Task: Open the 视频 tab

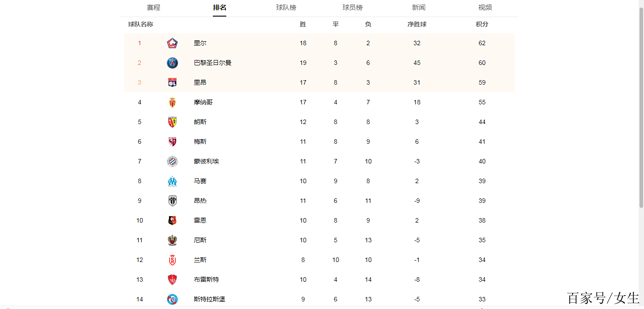Action: [485, 8]
